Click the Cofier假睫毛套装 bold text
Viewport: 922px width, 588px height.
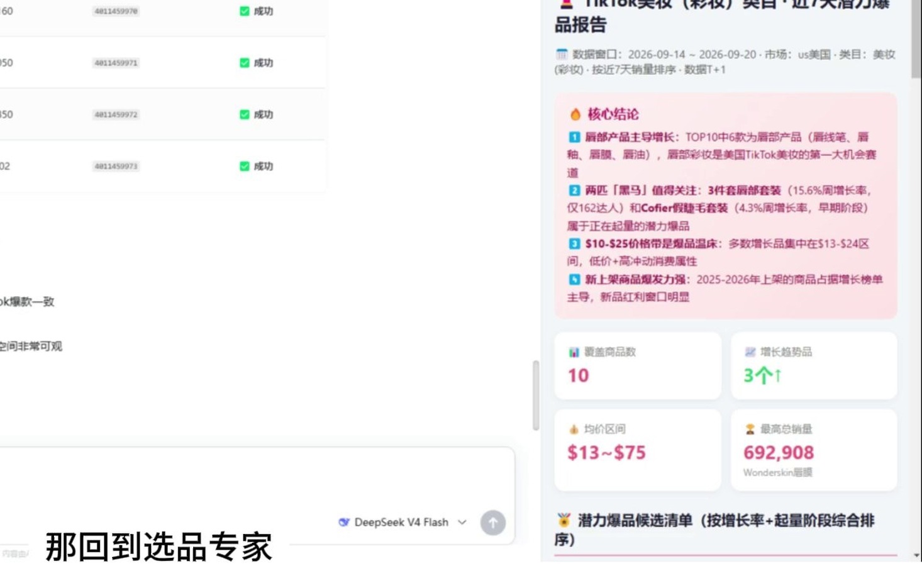[684, 208]
